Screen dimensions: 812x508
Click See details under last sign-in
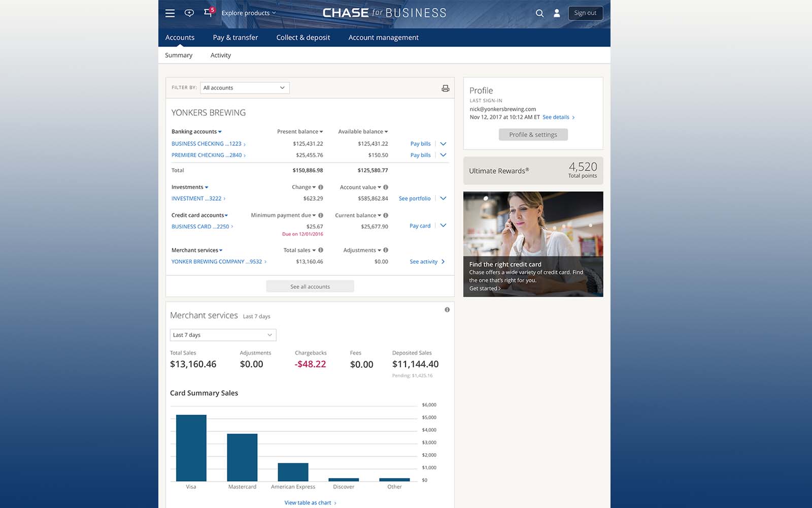pos(558,117)
